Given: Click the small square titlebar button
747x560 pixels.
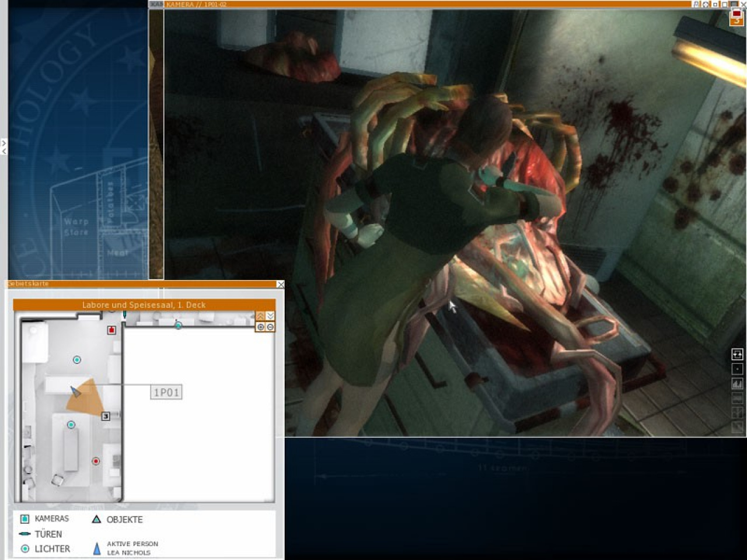Looking at the screenshot, I should [715, 5].
